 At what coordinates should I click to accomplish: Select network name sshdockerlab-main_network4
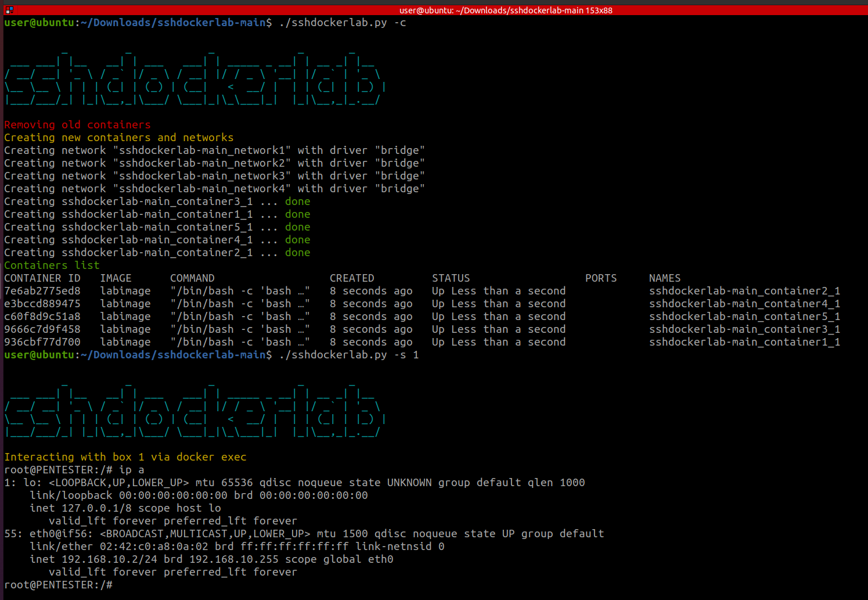coord(203,188)
